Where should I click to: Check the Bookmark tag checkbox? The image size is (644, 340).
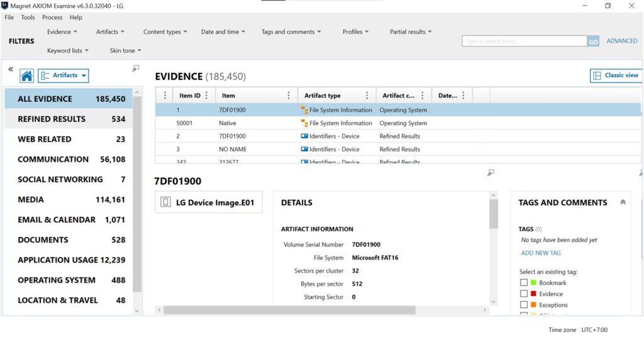(x=524, y=283)
